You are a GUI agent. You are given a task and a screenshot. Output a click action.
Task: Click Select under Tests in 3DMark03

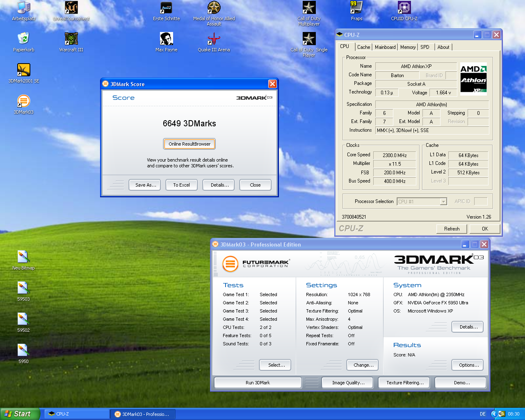[275, 365]
